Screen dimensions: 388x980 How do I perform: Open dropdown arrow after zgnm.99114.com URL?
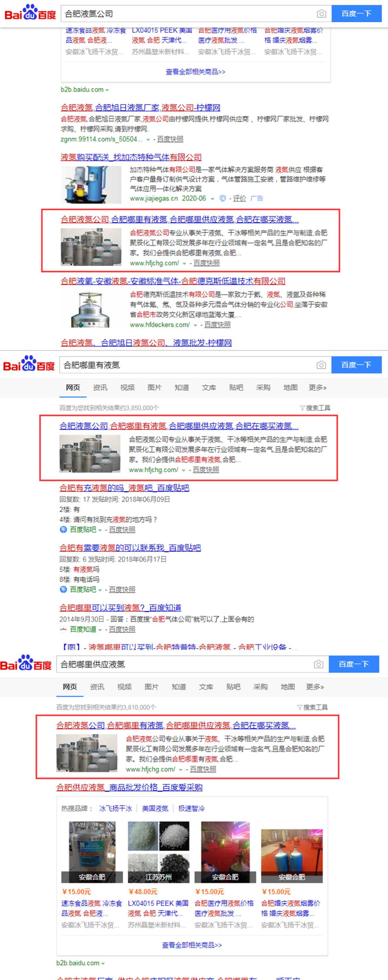148,140
